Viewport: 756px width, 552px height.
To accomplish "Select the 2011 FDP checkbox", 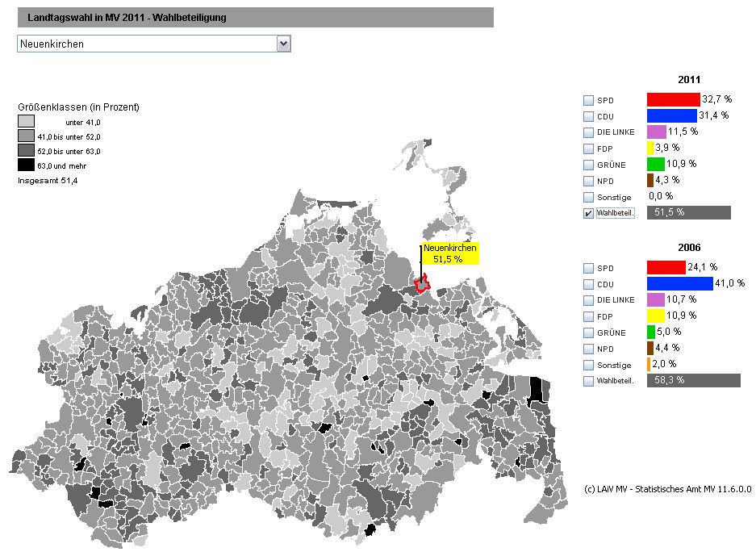I will tap(588, 149).
